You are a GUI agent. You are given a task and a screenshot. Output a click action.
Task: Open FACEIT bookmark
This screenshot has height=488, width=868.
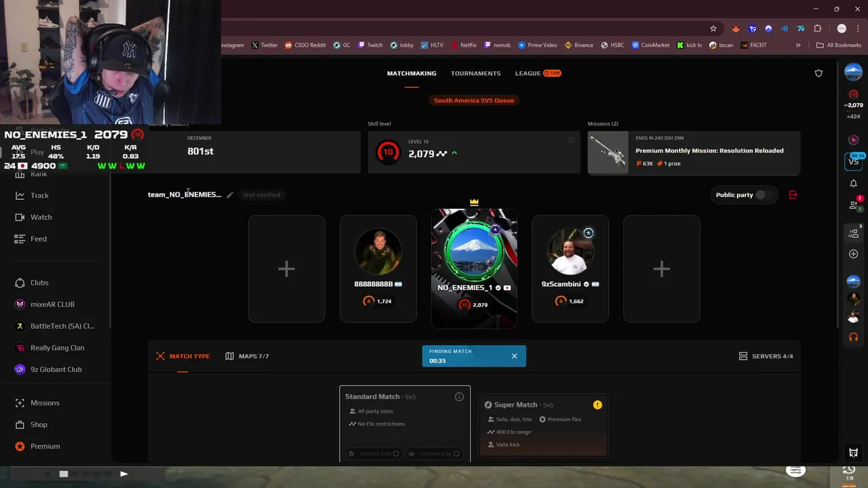click(753, 45)
